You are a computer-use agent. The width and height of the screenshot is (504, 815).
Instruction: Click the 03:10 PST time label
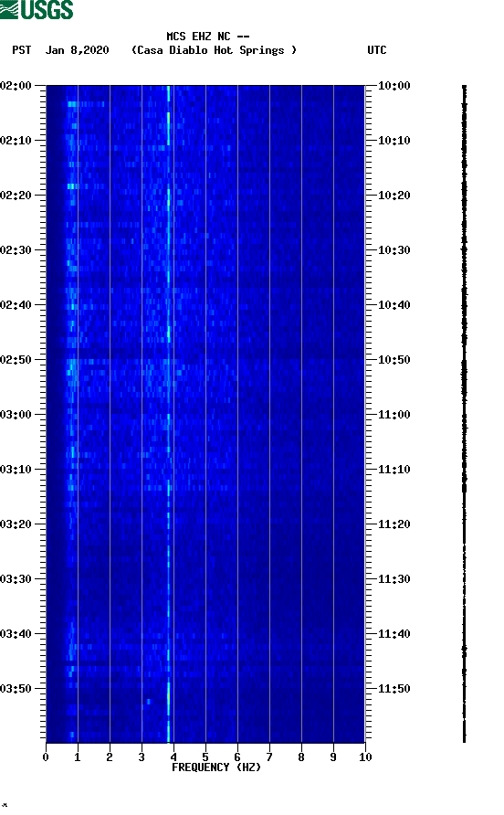[16, 470]
